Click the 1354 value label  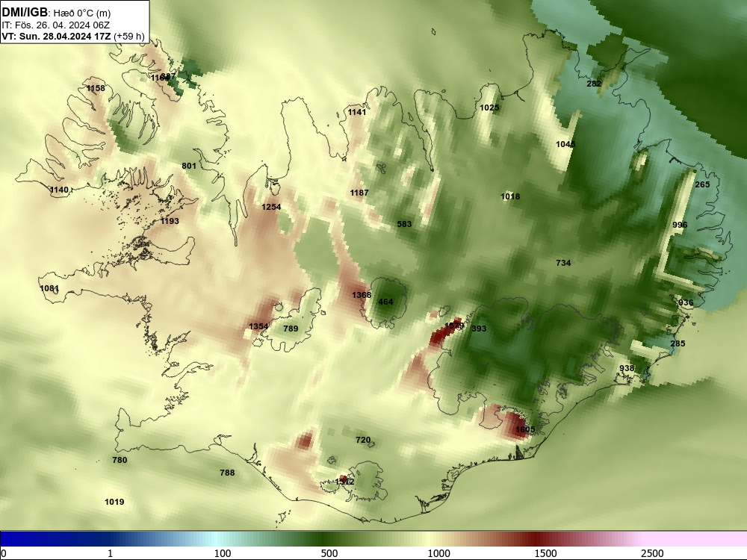pos(258,327)
